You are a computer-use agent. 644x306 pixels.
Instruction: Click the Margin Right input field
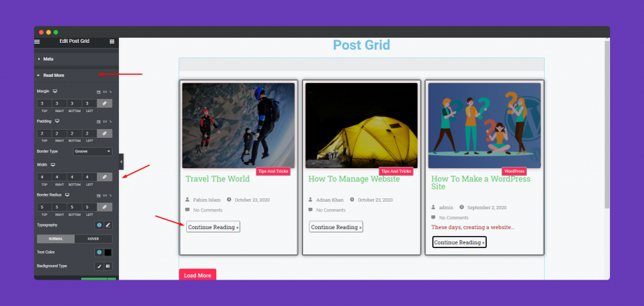point(59,103)
